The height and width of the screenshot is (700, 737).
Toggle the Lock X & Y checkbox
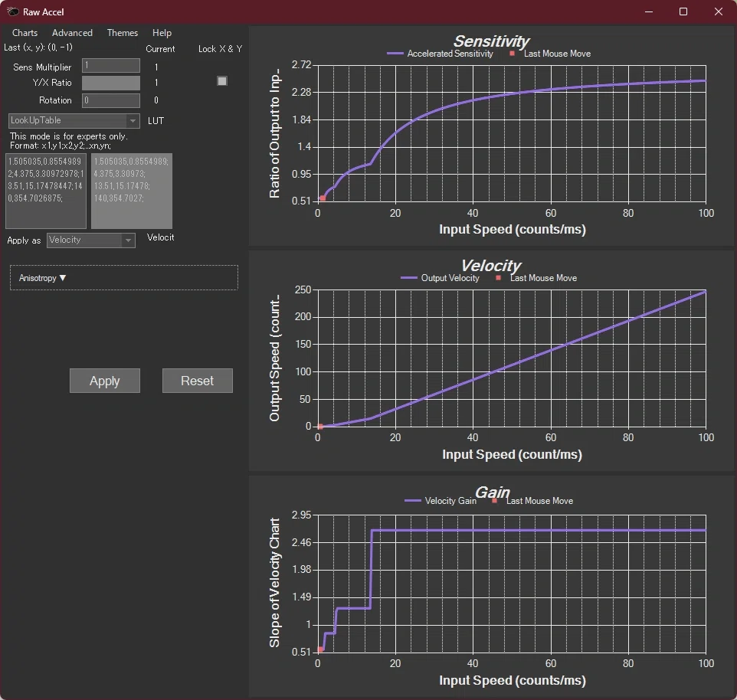[222, 81]
